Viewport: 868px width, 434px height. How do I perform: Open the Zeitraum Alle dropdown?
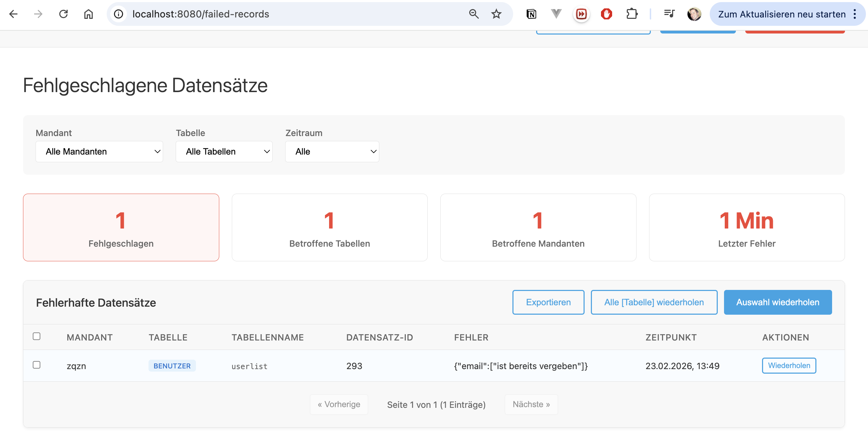click(332, 151)
